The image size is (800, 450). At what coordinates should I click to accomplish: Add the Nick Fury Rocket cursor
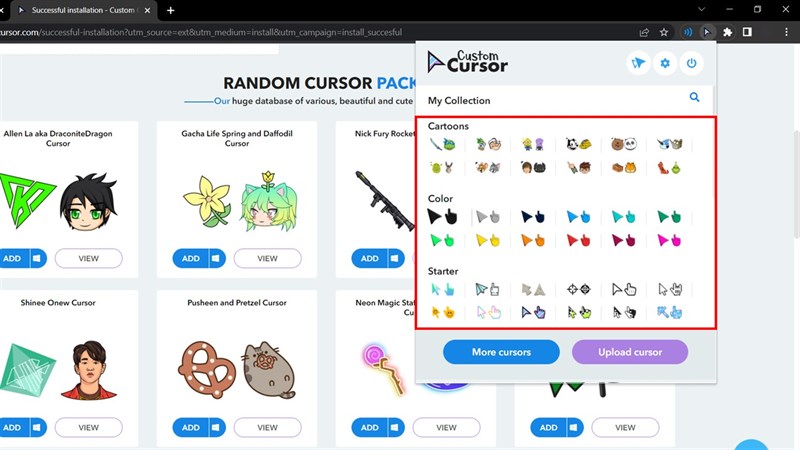[x=369, y=258]
